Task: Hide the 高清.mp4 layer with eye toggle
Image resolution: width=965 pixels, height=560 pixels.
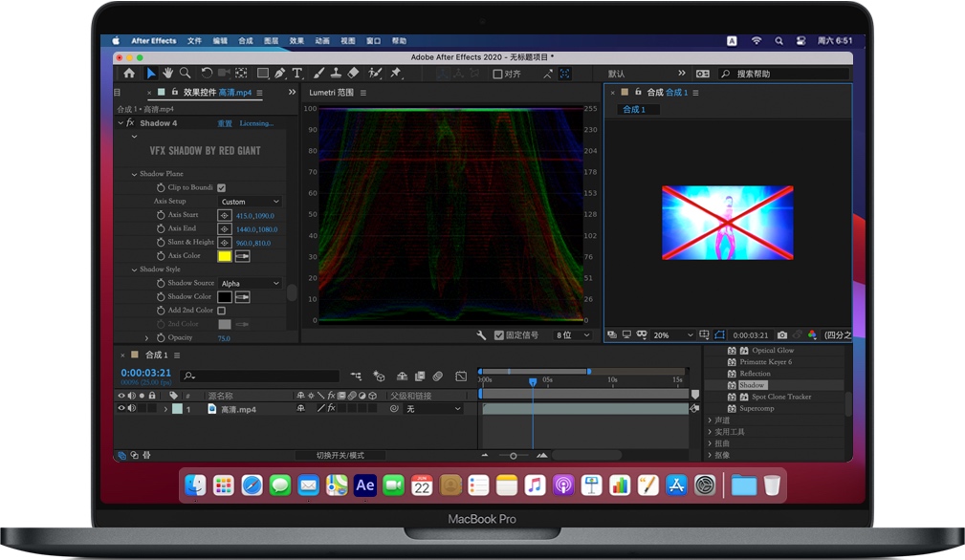Action: pyautogui.click(x=121, y=409)
